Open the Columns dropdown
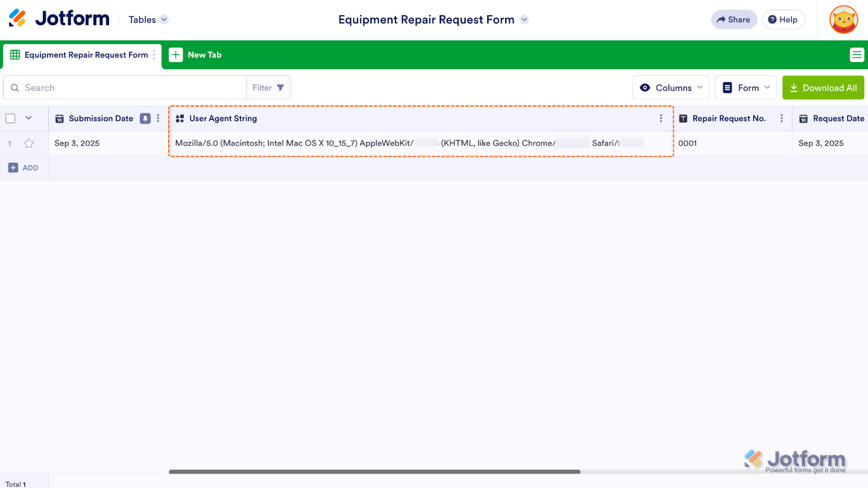The image size is (868, 488). click(x=670, y=87)
